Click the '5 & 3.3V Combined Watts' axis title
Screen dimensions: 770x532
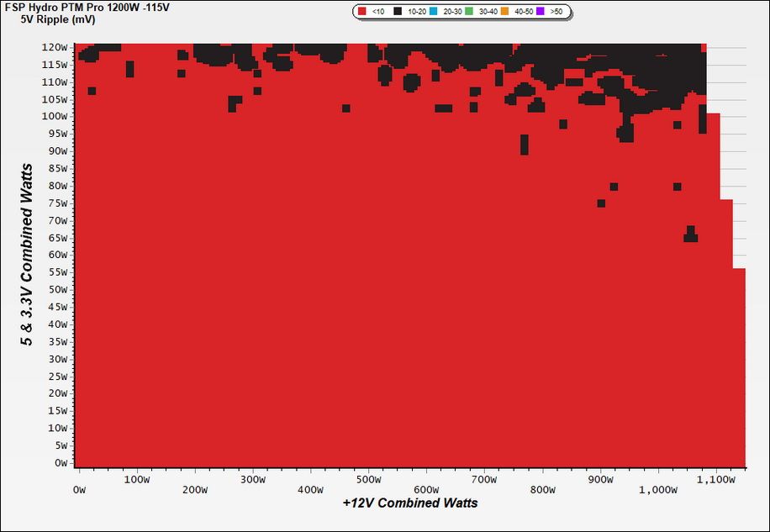[27, 255]
